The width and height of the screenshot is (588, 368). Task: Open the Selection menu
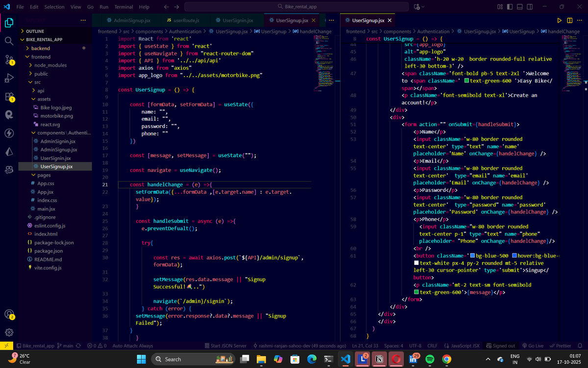[54, 7]
